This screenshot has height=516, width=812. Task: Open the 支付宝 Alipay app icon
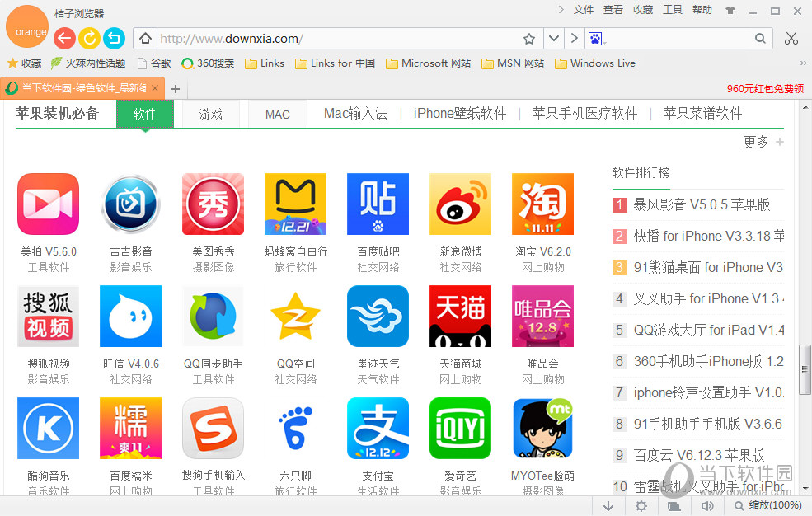[x=378, y=428]
